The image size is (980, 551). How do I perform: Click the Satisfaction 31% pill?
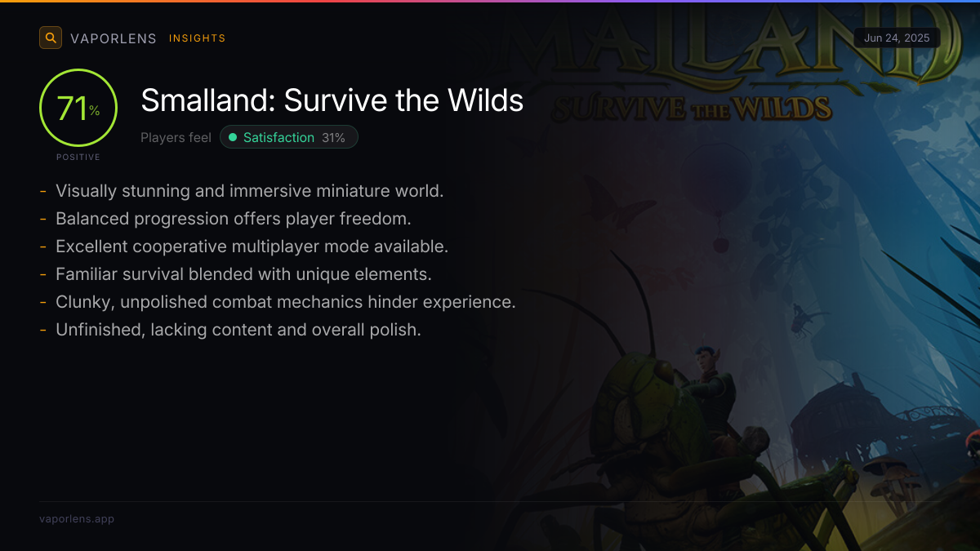[x=289, y=137]
